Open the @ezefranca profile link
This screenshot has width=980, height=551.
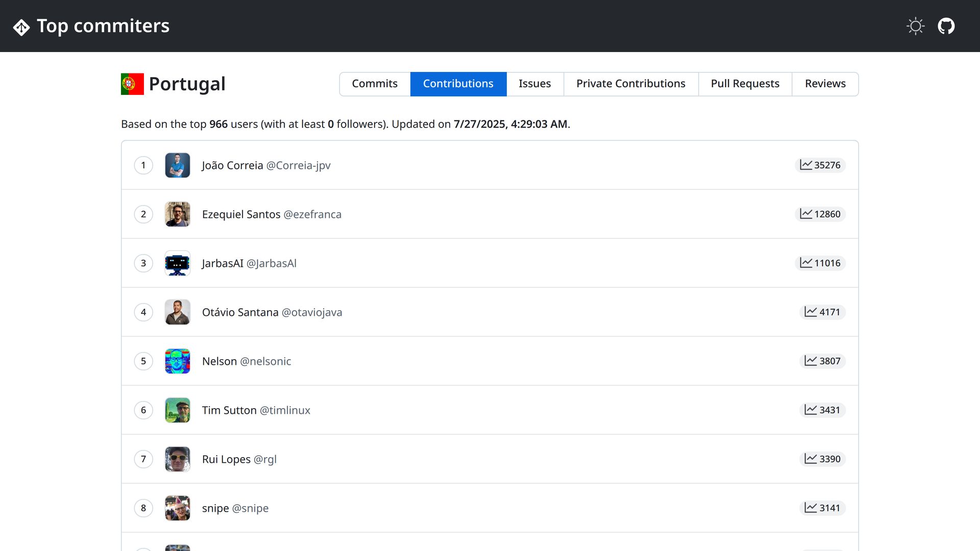[312, 214]
